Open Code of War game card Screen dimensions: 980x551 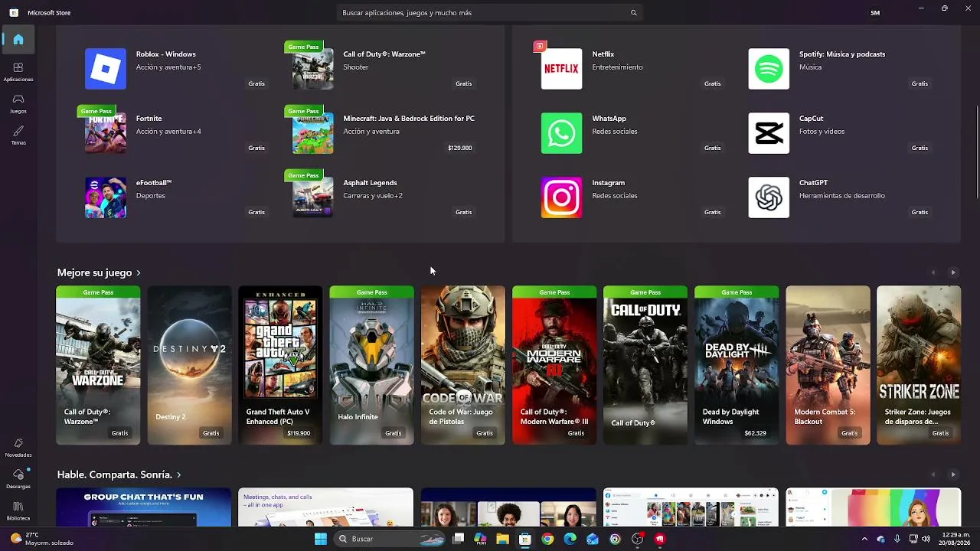click(462, 365)
